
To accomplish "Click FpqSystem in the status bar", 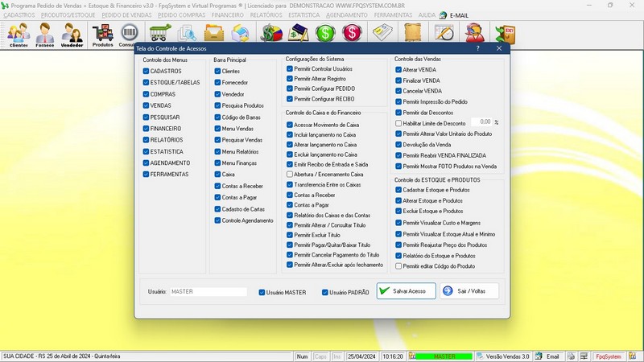I will click(609, 356).
